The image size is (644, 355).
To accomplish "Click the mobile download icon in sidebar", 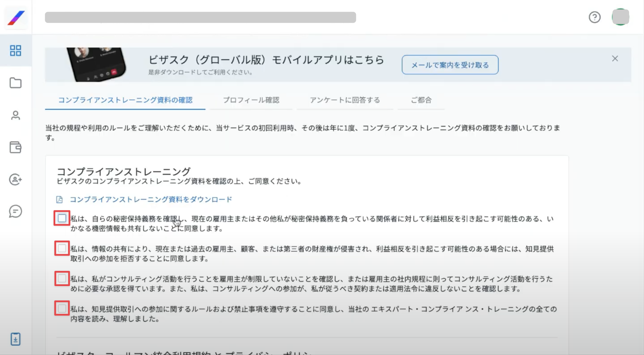I will click(x=16, y=339).
